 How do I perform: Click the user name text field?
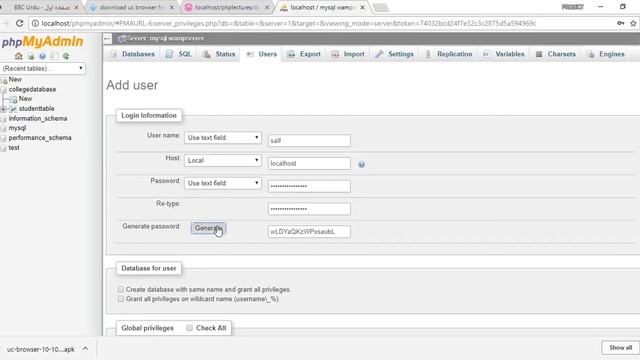(x=309, y=140)
